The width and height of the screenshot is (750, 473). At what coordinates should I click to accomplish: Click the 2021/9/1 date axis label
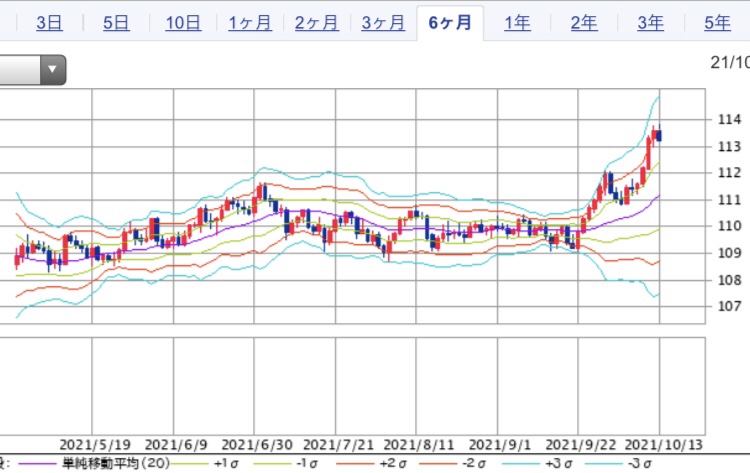[x=500, y=445]
